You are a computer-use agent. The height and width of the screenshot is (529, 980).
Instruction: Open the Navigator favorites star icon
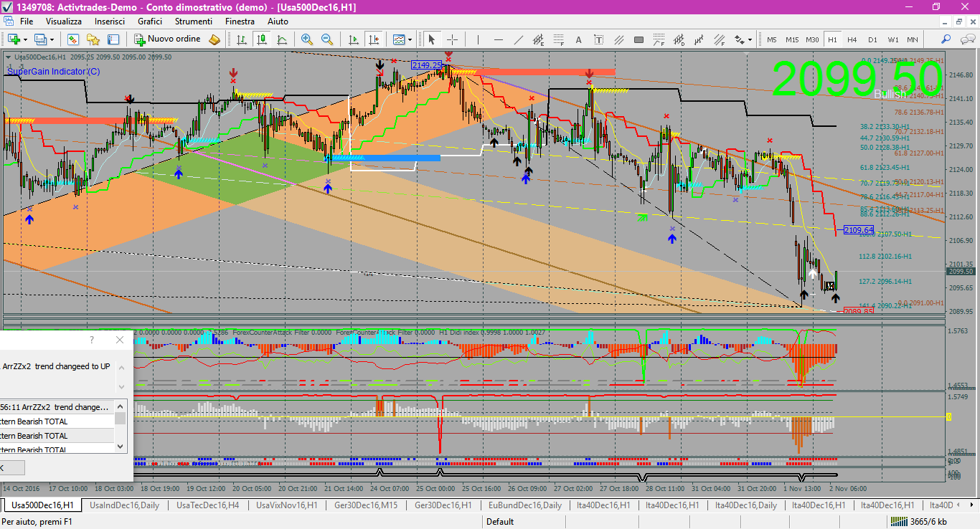tap(93, 39)
